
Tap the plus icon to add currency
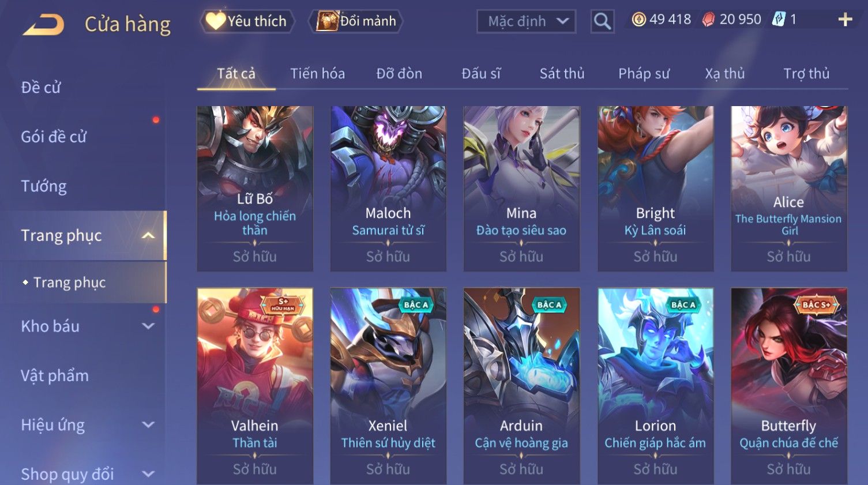pos(845,20)
